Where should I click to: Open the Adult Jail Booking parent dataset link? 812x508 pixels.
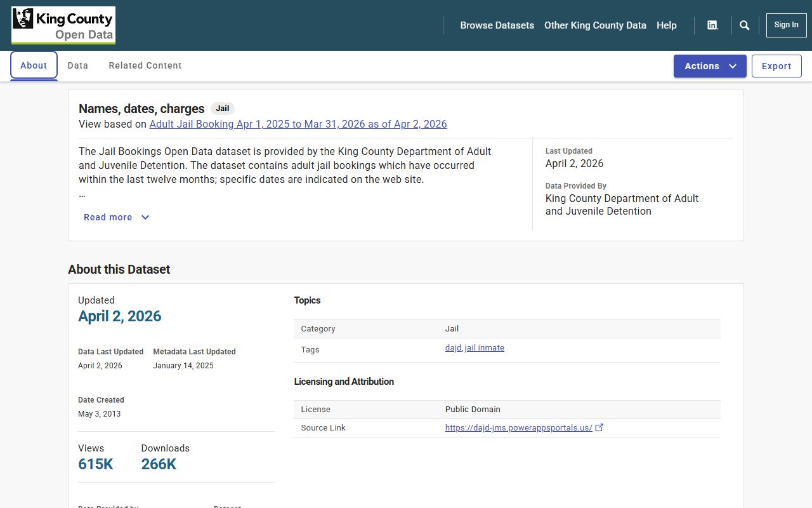298,124
